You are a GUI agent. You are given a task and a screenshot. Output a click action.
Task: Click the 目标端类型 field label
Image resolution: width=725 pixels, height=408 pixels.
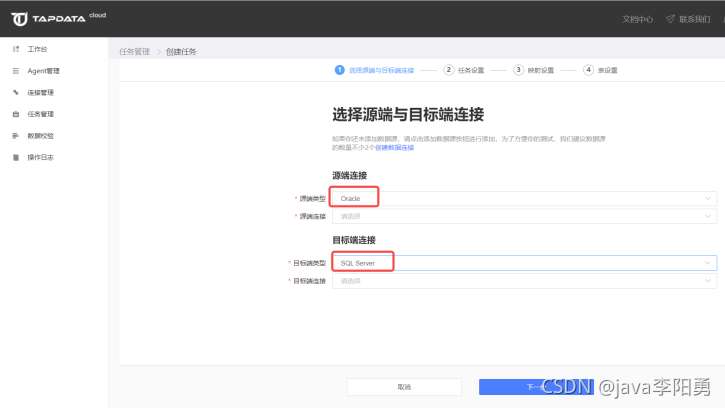coord(310,263)
